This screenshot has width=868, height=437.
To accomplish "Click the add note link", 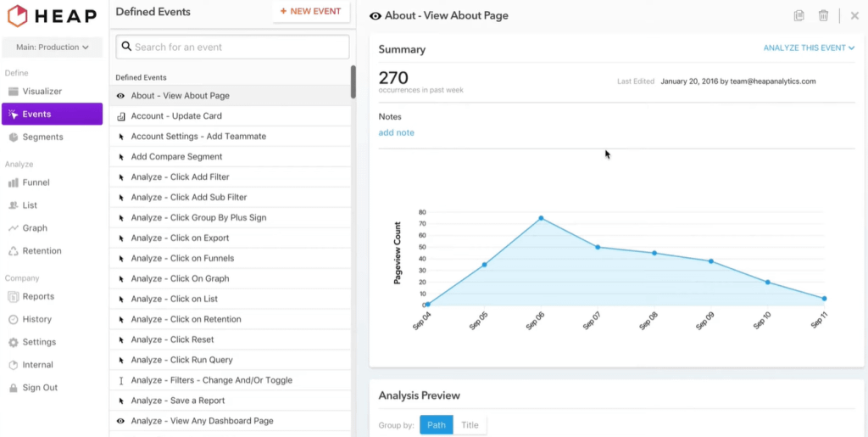I will click(396, 133).
